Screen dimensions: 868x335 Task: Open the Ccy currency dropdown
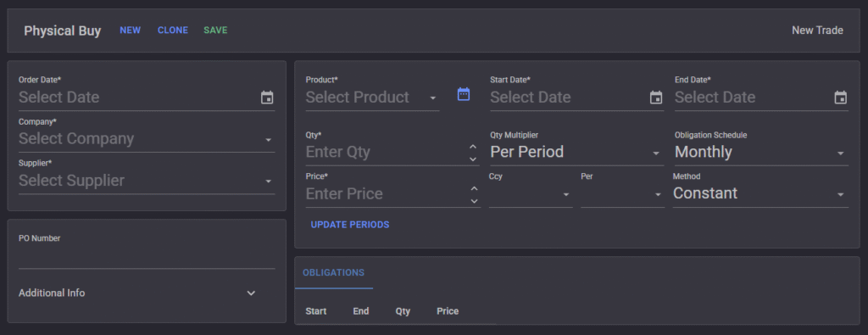(x=531, y=194)
